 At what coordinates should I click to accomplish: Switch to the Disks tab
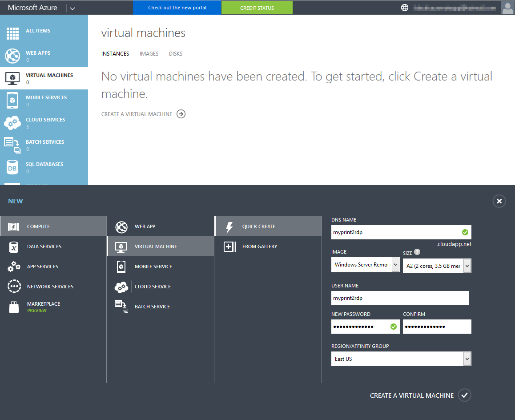tap(176, 54)
